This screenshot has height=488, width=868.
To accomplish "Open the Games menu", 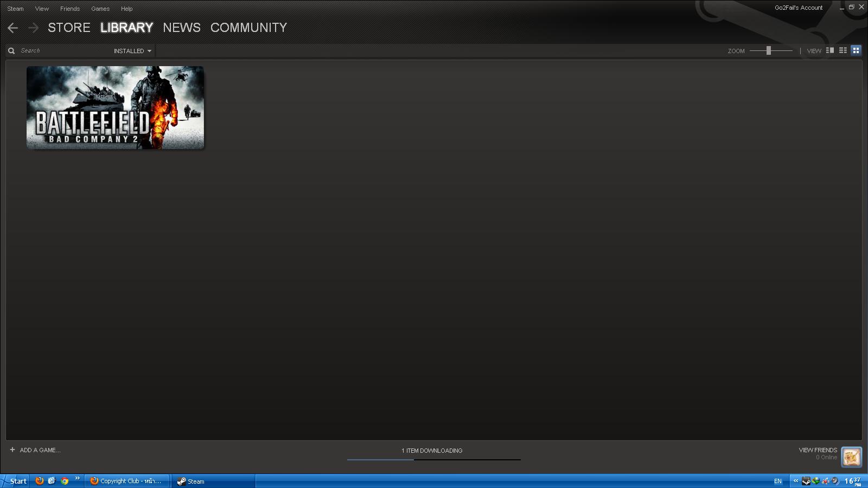I will click(100, 9).
